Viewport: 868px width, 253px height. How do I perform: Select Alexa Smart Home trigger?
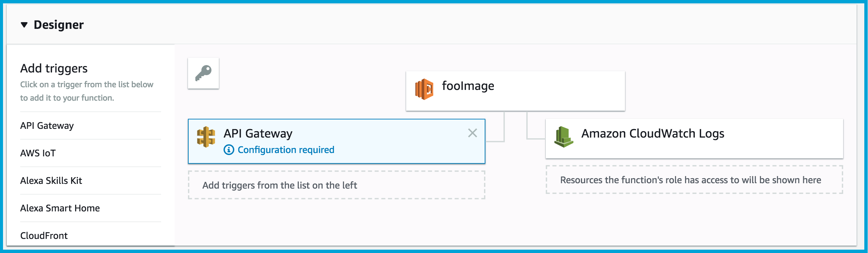pyautogui.click(x=60, y=208)
